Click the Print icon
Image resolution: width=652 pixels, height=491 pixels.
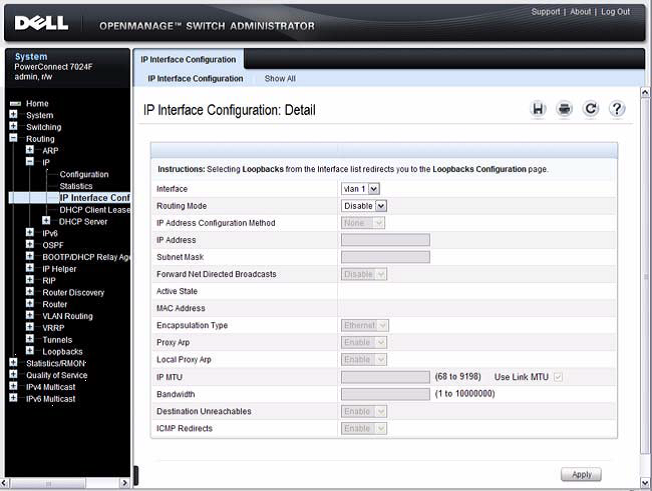point(564,110)
